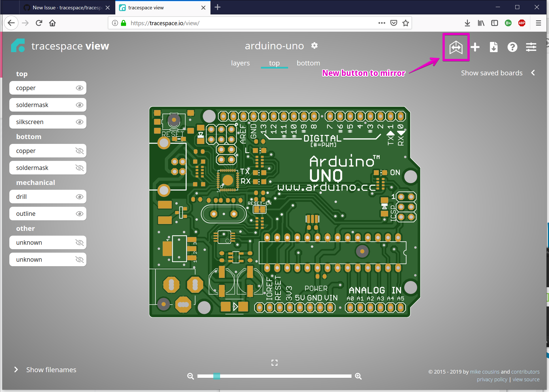Expand Show saved boards chevron
The height and width of the screenshot is (392, 549).
point(533,73)
